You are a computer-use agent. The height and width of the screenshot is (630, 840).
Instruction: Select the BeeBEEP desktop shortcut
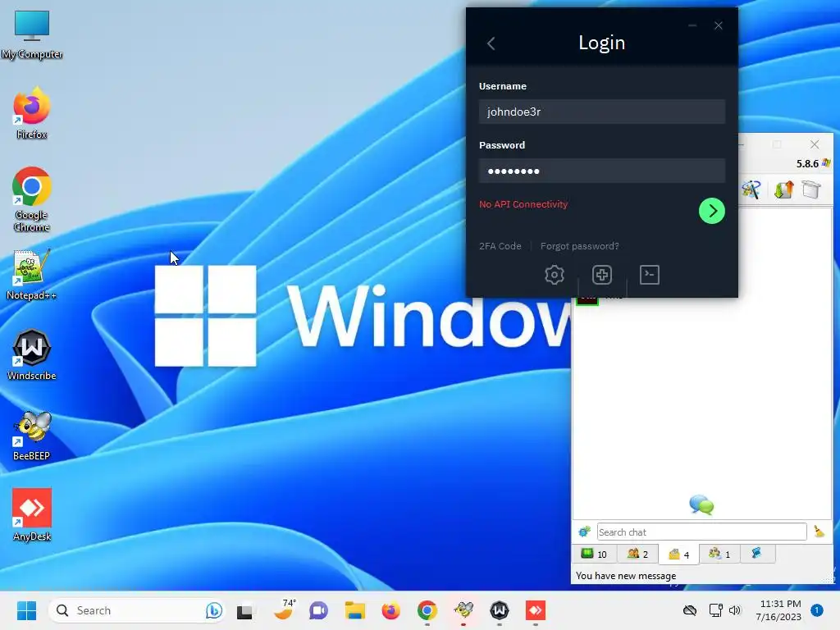(32, 436)
